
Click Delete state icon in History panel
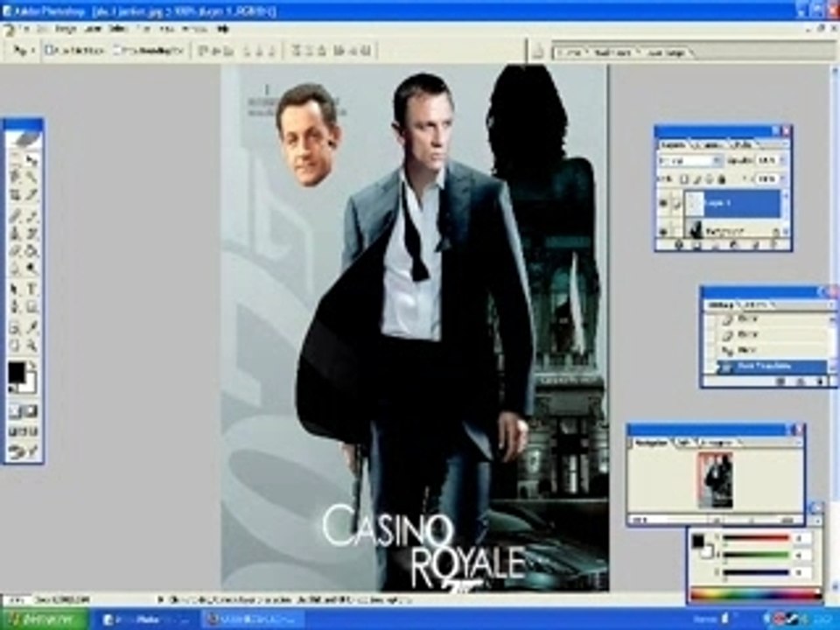click(x=819, y=381)
